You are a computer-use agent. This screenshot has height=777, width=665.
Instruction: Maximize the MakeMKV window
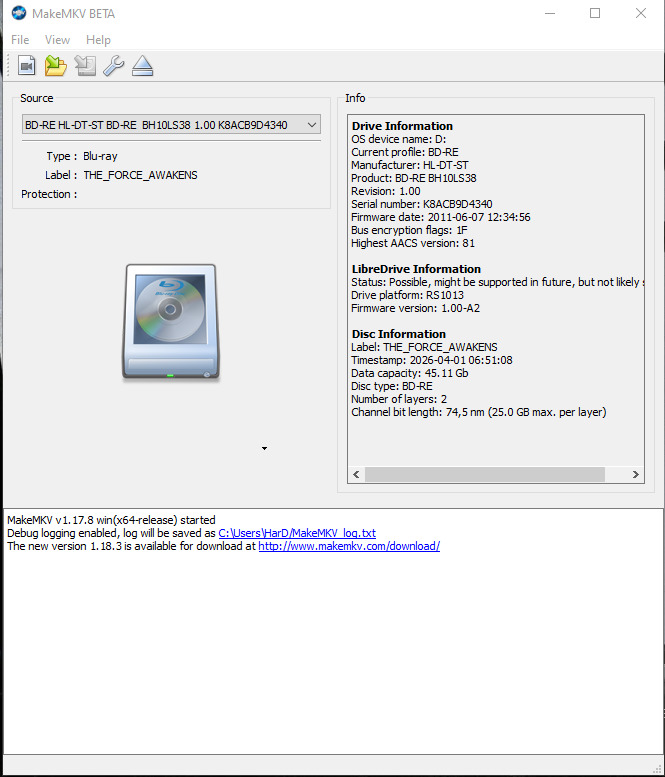tap(595, 13)
